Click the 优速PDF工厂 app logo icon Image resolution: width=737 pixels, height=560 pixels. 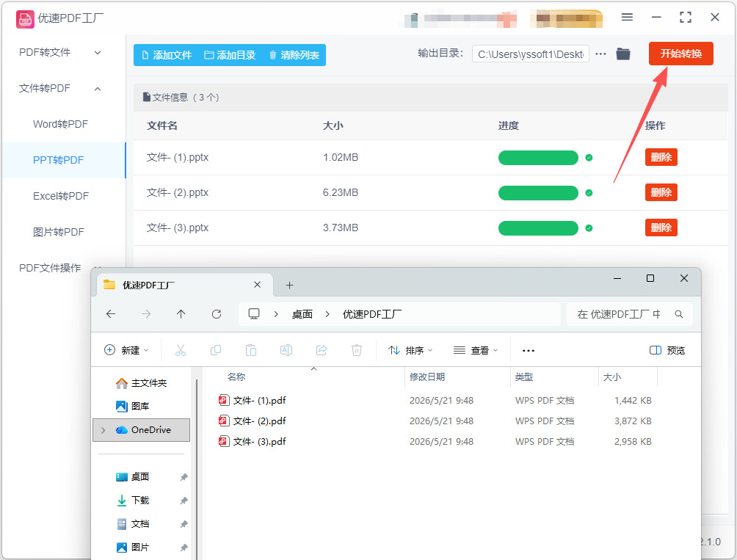click(x=25, y=19)
